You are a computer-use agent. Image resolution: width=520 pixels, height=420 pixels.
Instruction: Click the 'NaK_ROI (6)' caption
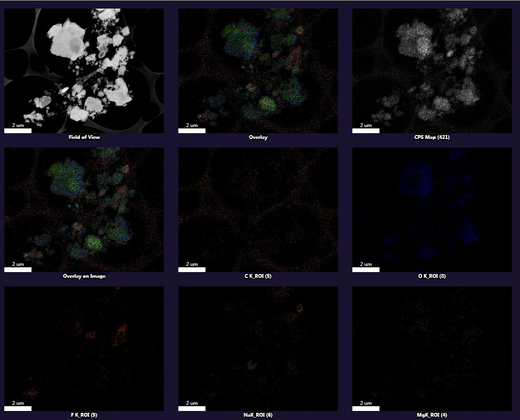tap(258, 415)
